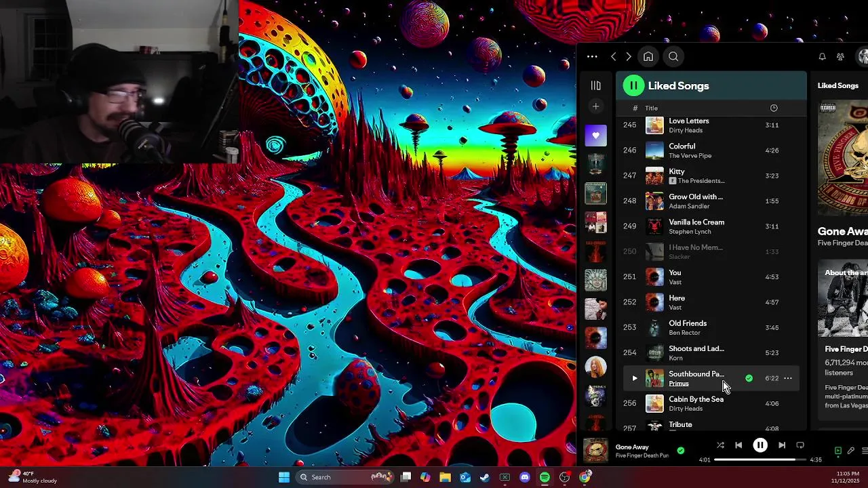Open the lyrics microphone icon
This screenshot has height=488, width=868.
point(851,451)
